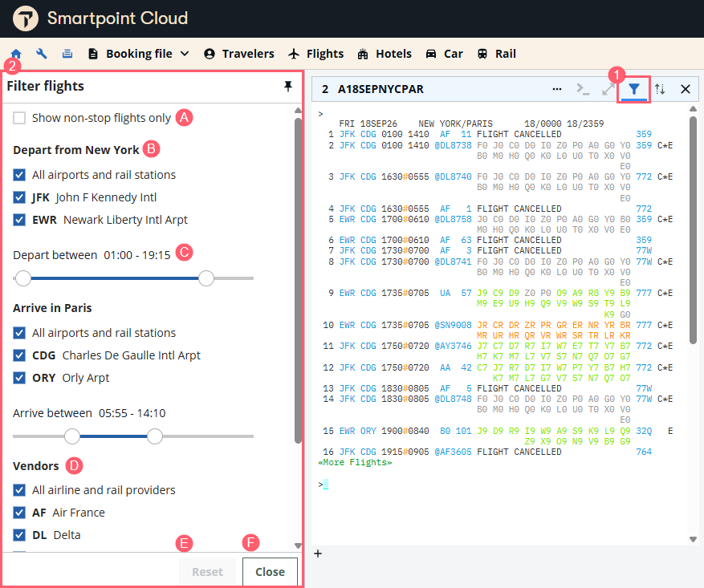Click terminal scrollbar up arrow

(x=693, y=109)
